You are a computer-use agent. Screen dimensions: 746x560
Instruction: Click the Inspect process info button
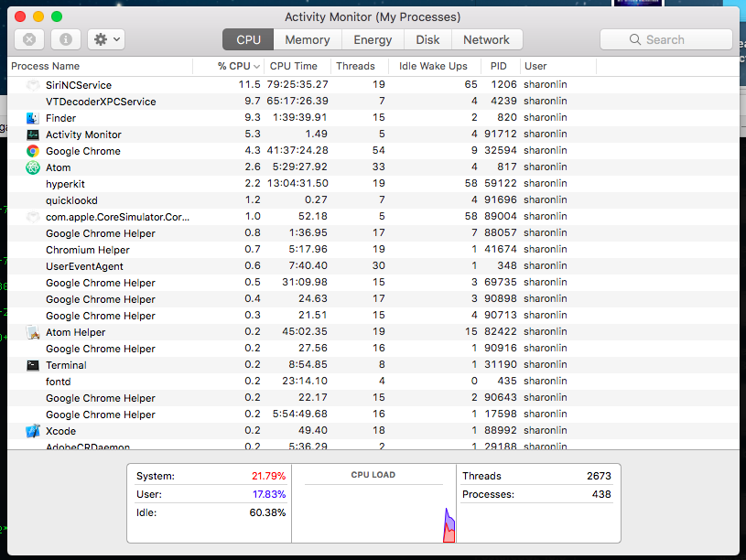66,39
